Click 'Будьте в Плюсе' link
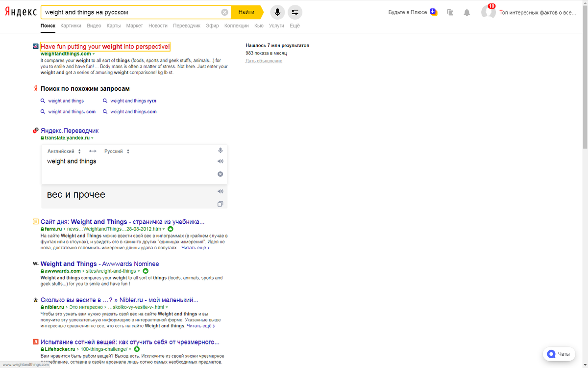 coord(408,12)
